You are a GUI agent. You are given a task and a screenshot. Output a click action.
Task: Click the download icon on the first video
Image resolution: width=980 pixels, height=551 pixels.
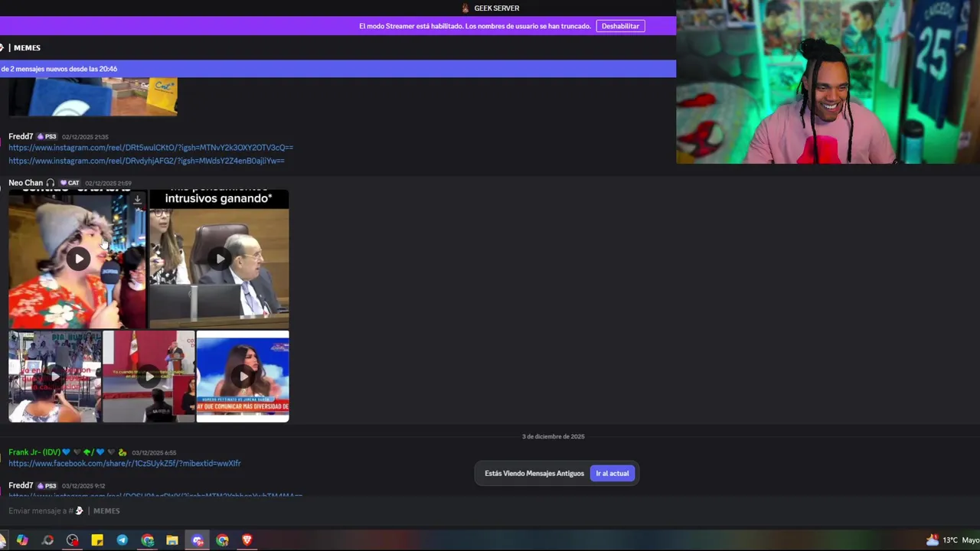137,200
